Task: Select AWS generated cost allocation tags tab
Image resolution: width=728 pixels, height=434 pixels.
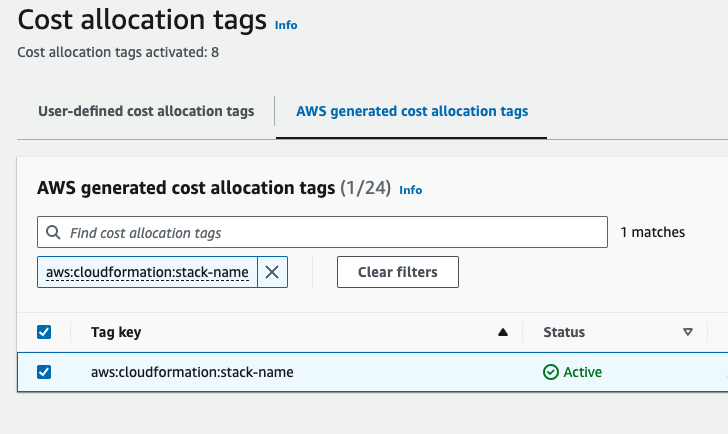Action: tap(412, 111)
